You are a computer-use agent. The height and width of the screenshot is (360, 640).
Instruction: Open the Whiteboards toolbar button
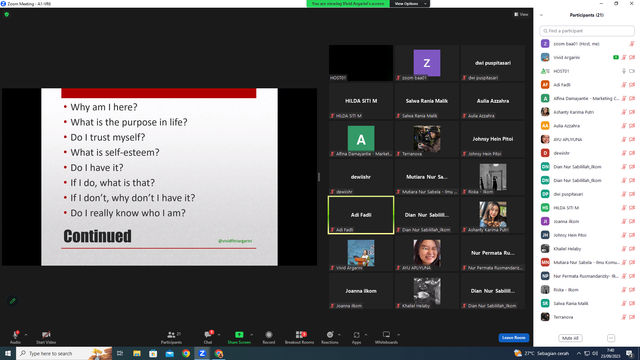pyautogui.click(x=386, y=337)
